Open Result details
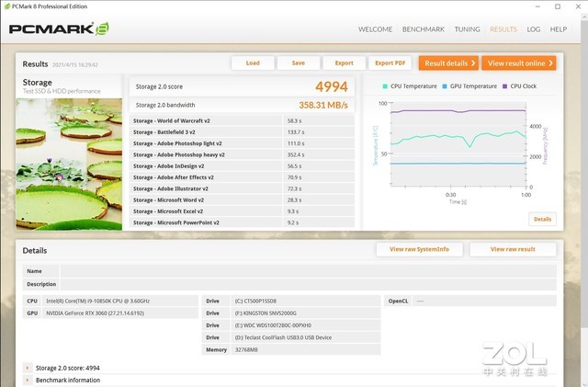Viewport: 588px width, 387px height. click(x=449, y=63)
